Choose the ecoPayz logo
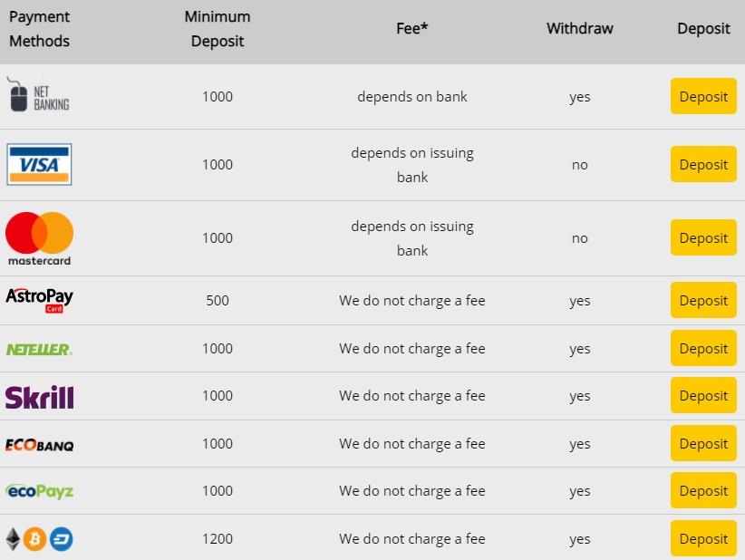 pos(39,491)
